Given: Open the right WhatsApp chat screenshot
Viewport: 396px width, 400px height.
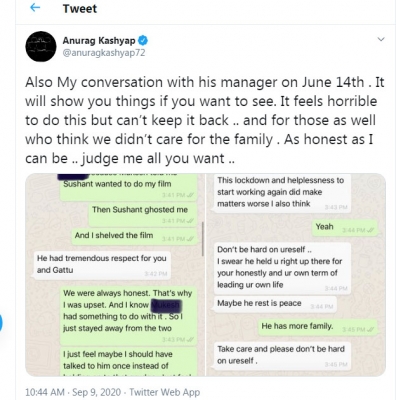Looking at the screenshot, I should point(296,275).
